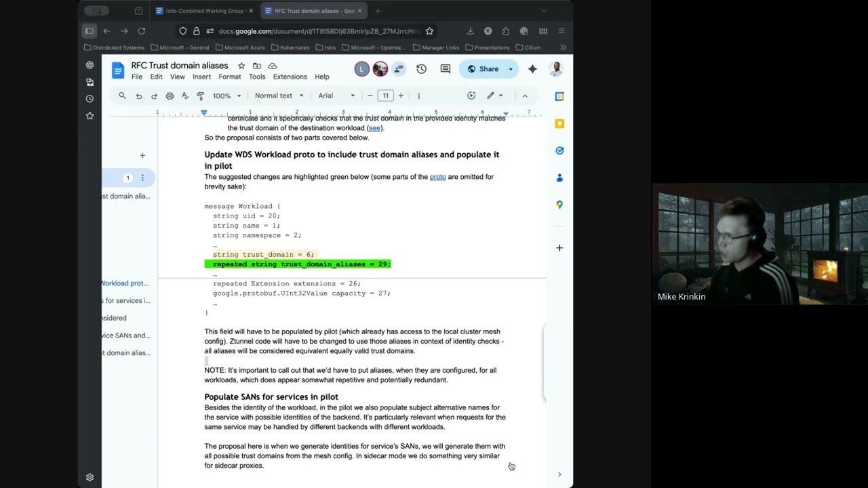Open the Gemini sparkle icon
Screen dimensions: 868x488
click(532, 68)
